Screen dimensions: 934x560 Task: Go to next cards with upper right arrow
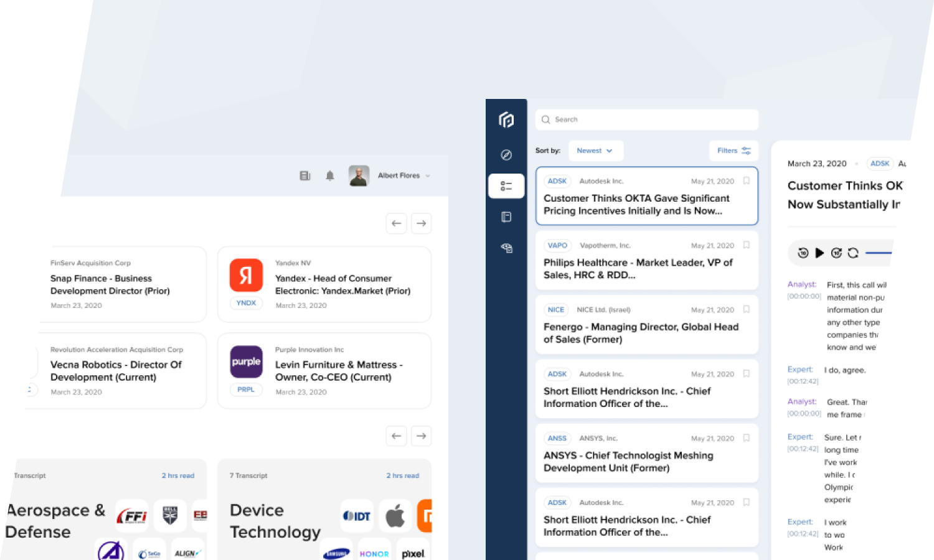point(422,223)
